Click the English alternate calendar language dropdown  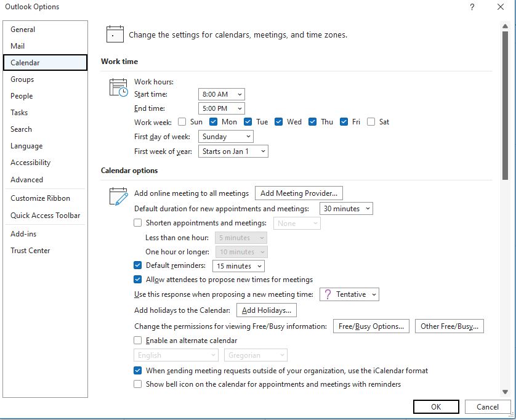pyautogui.click(x=175, y=355)
